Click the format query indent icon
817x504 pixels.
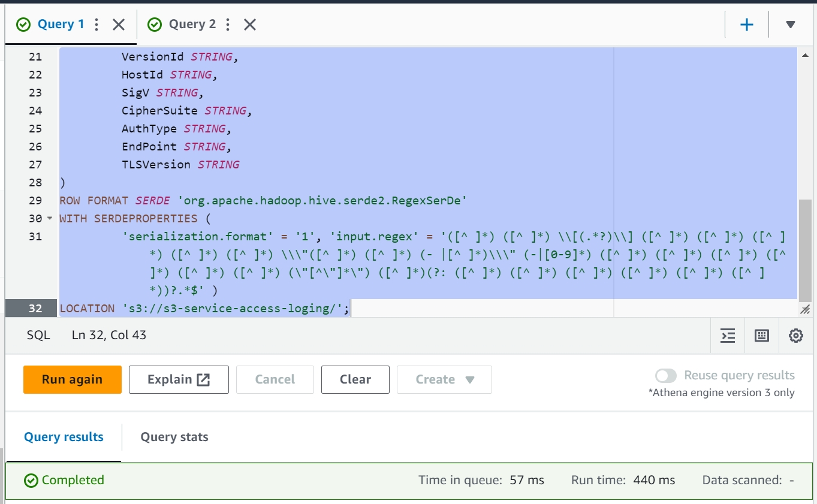[x=728, y=336]
